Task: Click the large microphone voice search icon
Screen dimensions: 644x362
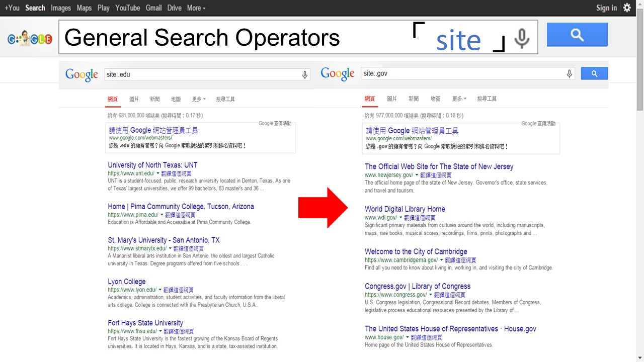Action: (522, 38)
